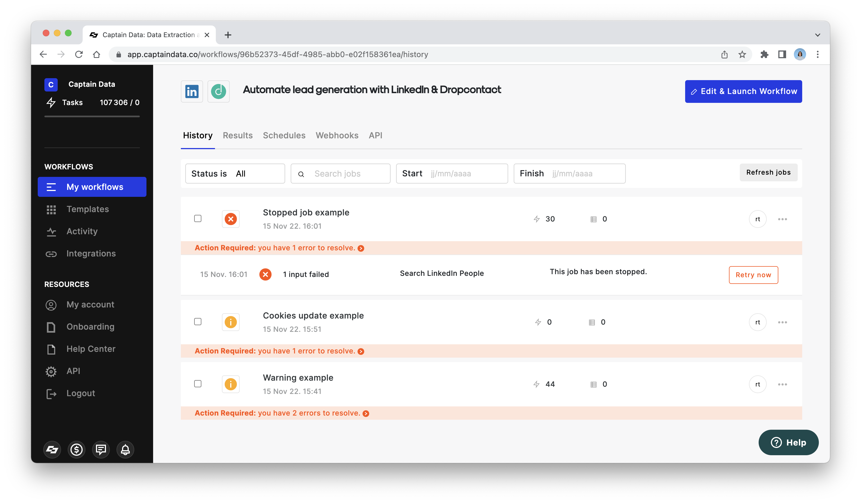Expand the error details arrow under Stopped job example
Viewport: 861px width, 504px height.
coord(361,249)
